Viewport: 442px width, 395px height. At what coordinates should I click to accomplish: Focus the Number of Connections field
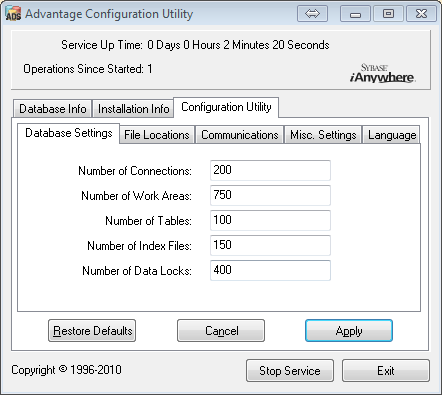point(270,170)
